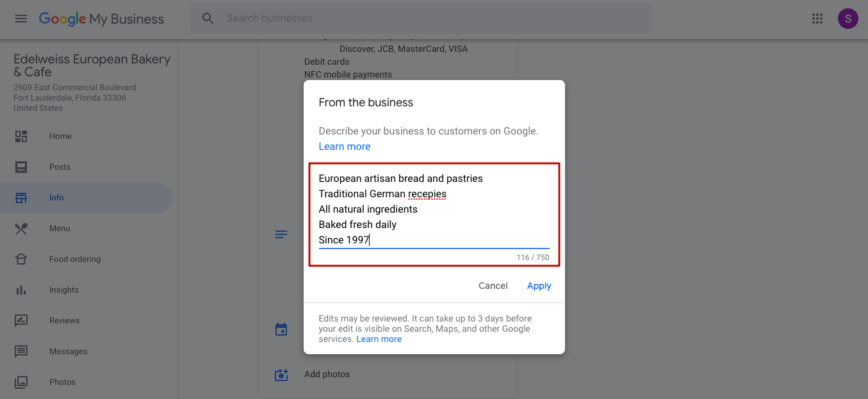Click the Insights bar chart icon

(21, 290)
